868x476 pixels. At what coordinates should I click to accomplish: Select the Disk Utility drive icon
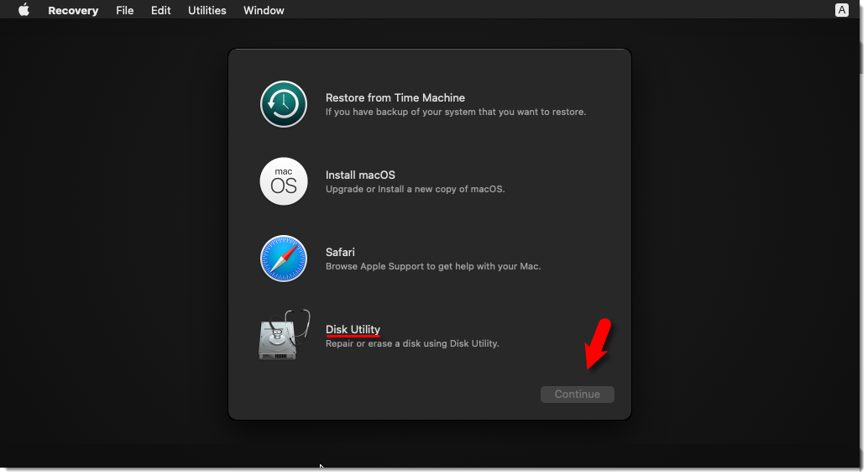[x=284, y=335]
